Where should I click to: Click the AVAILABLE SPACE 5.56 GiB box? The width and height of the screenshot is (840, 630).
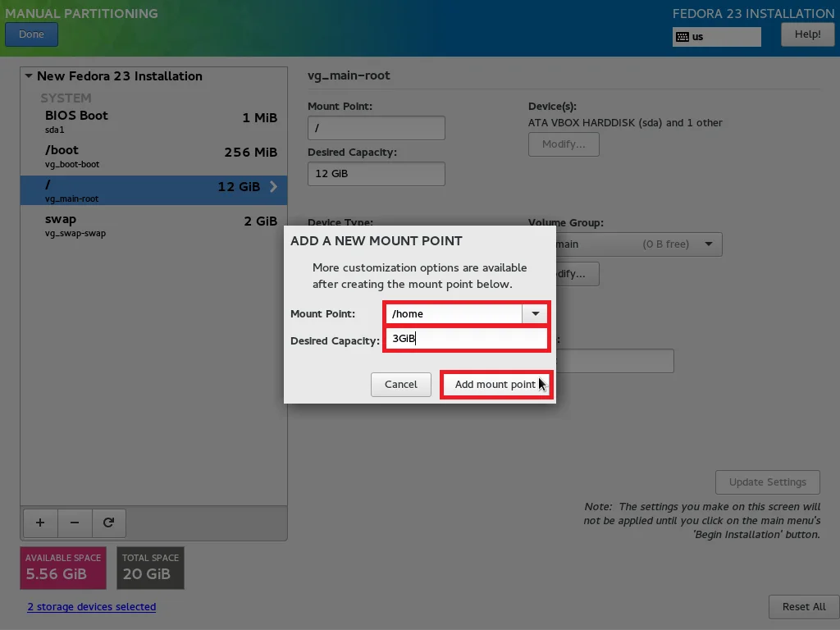pyautogui.click(x=63, y=568)
